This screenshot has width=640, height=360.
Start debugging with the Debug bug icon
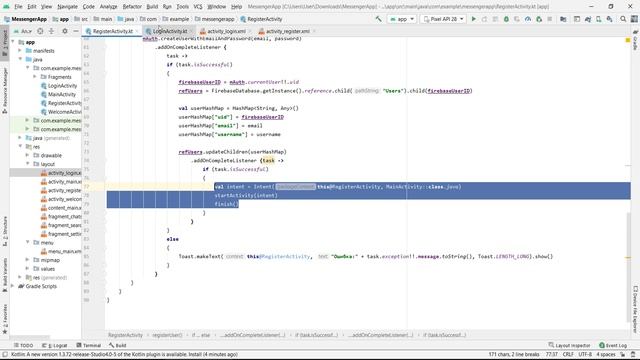[506, 19]
